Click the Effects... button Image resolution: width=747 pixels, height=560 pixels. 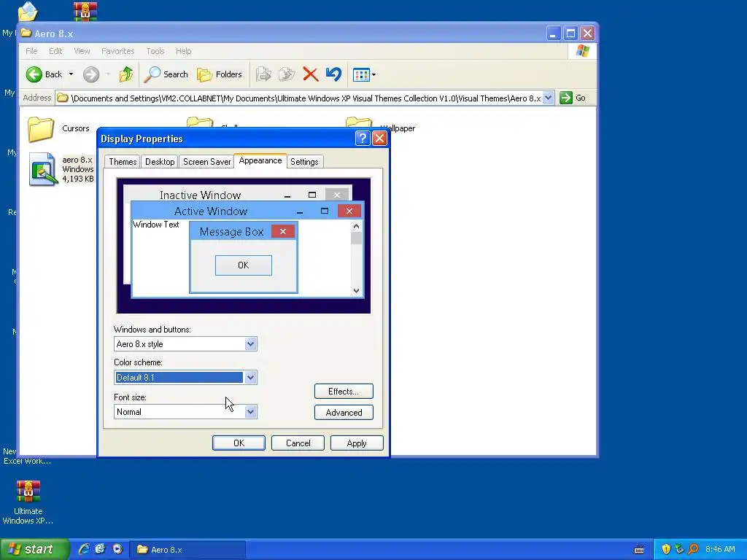[x=344, y=392]
